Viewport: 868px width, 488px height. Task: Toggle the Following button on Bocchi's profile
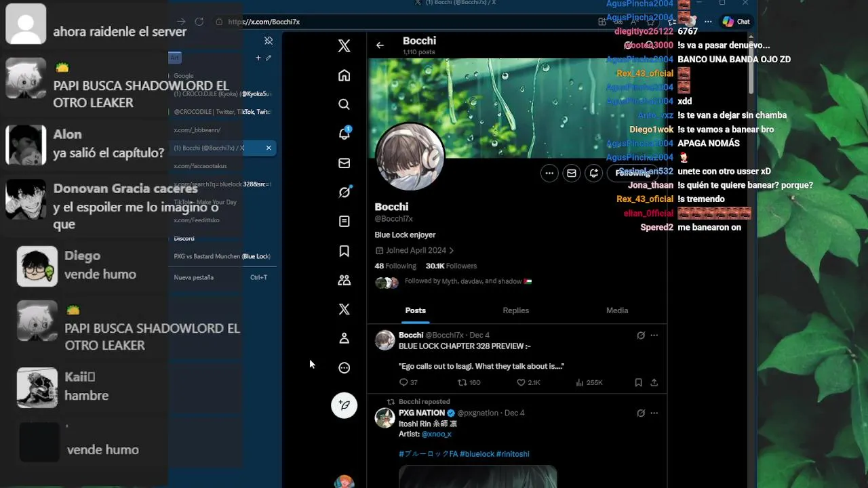point(632,173)
